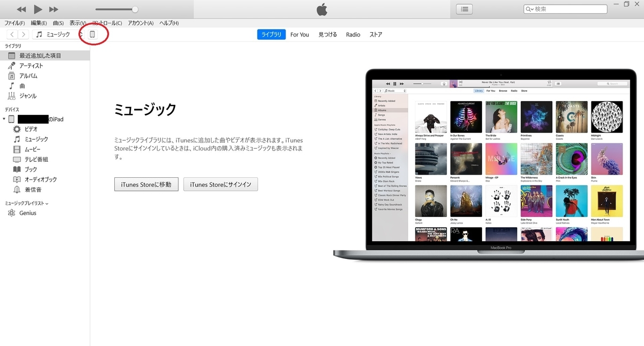This screenshot has height=346, width=644.
Task: Click the artist microphone icon
Action: (x=12, y=66)
